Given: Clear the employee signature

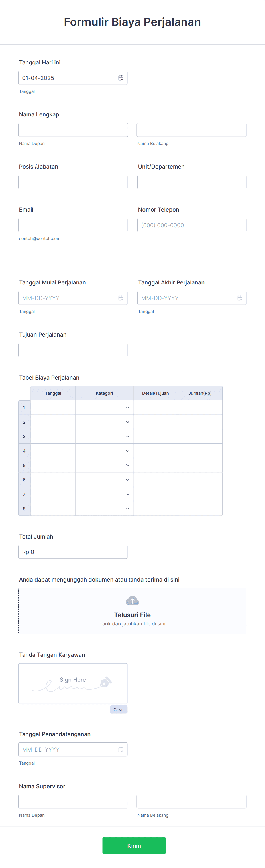Looking at the screenshot, I should (119, 709).
